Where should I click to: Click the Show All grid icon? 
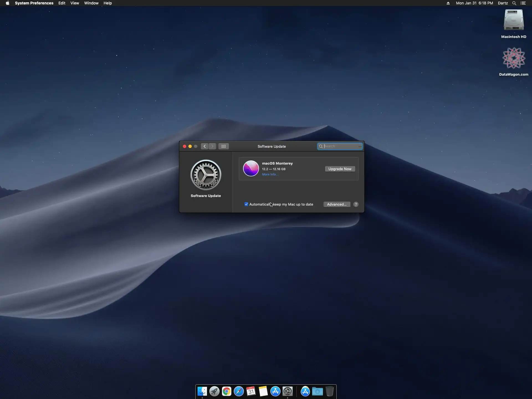[223, 146]
